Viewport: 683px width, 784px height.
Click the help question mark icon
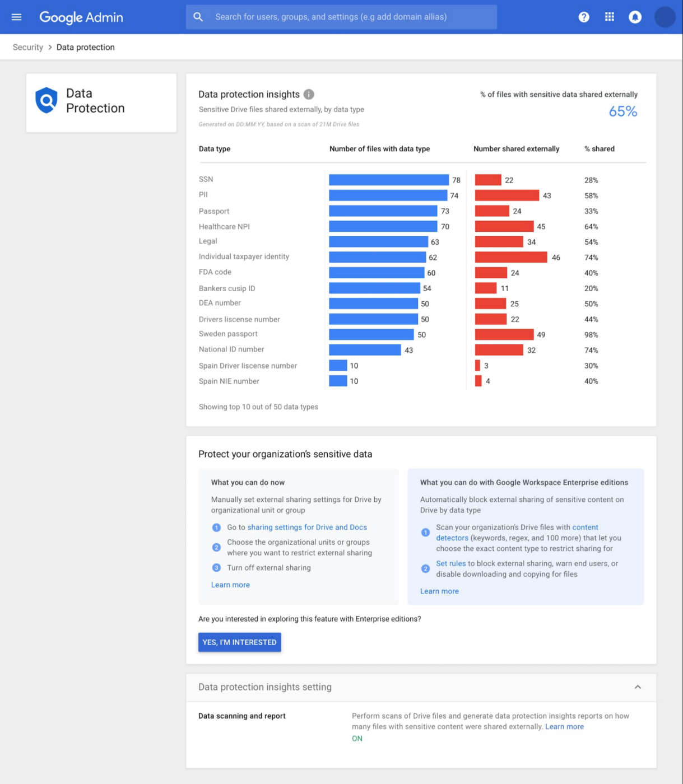[584, 17]
